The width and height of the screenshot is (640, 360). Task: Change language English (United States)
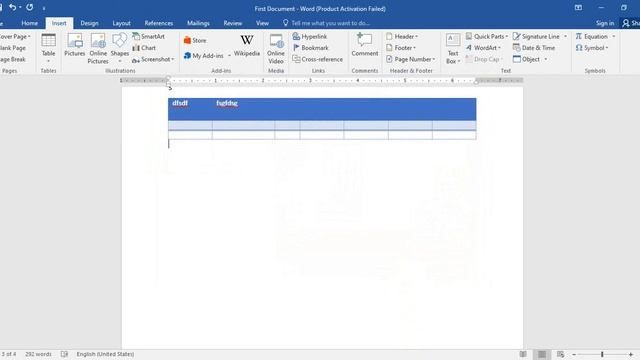(105, 354)
